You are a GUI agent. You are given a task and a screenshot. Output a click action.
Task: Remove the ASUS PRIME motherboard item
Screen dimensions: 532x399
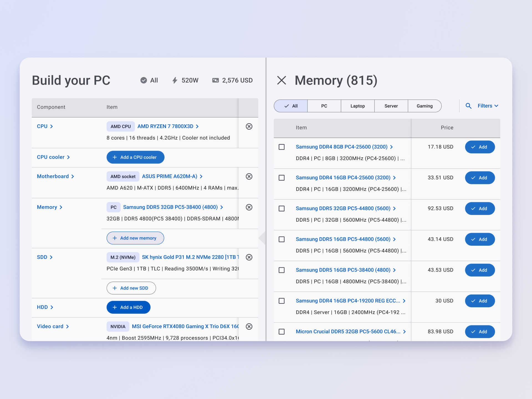(x=249, y=177)
